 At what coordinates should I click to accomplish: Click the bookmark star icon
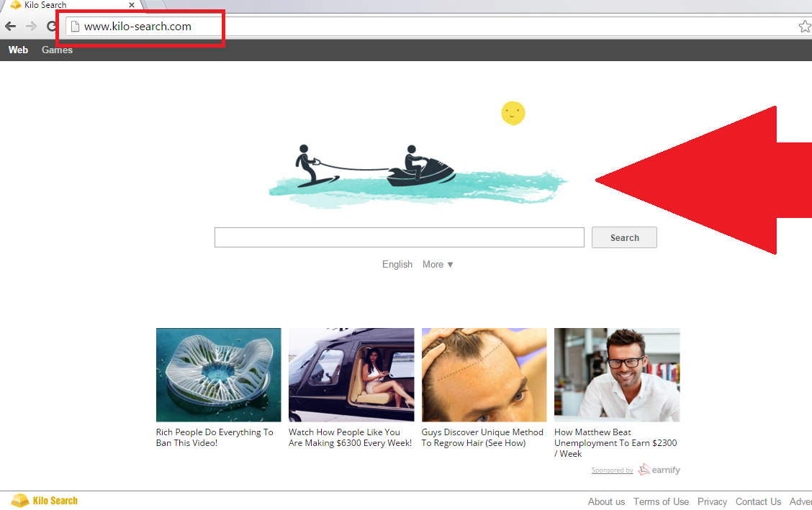tap(804, 27)
